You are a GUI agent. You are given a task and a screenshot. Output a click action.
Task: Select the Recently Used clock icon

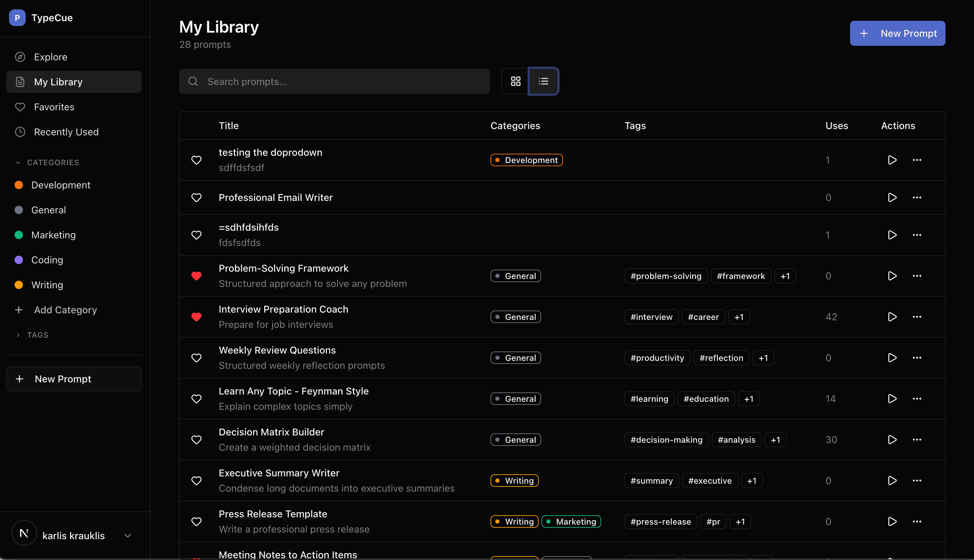20,132
